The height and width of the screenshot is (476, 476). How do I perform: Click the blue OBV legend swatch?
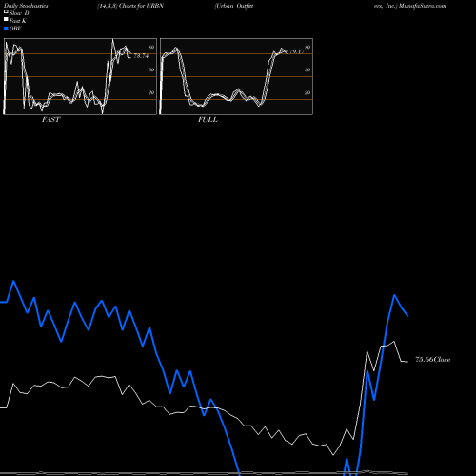click(x=6, y=29)
